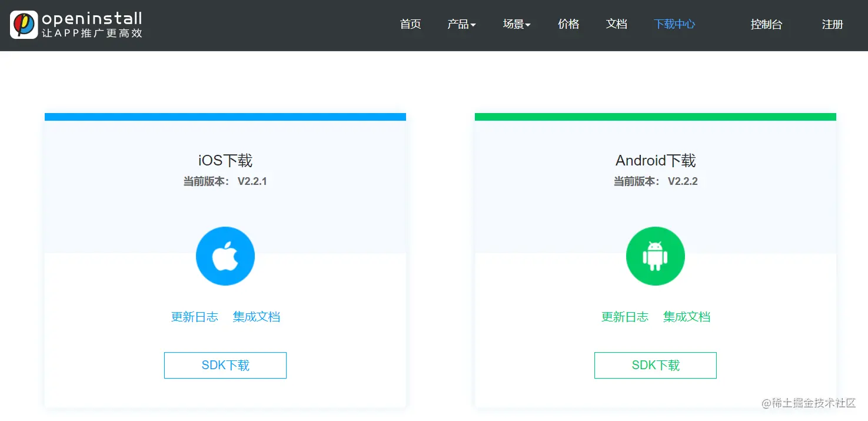
Task: Click the Android下载 heading text
Action: click(x=656, y=160)
